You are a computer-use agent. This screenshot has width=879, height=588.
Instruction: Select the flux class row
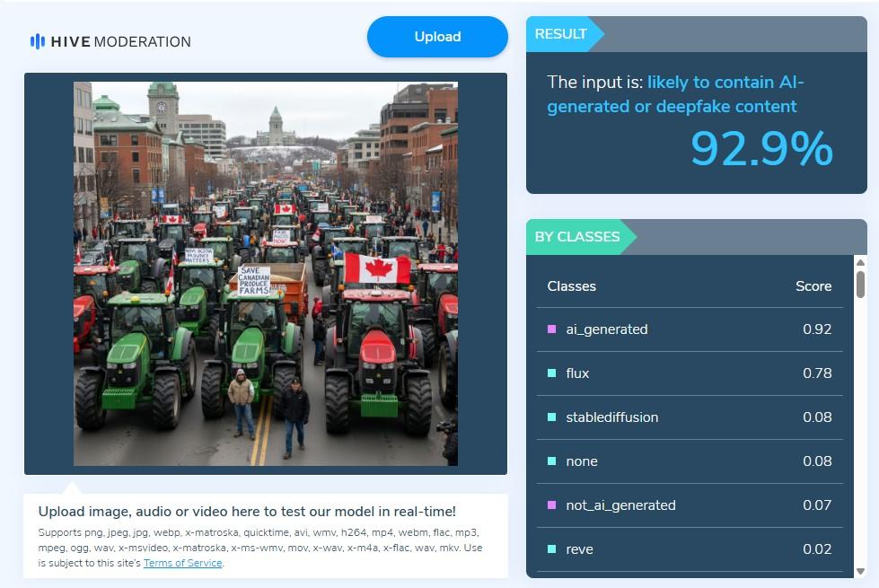[690, 373]
